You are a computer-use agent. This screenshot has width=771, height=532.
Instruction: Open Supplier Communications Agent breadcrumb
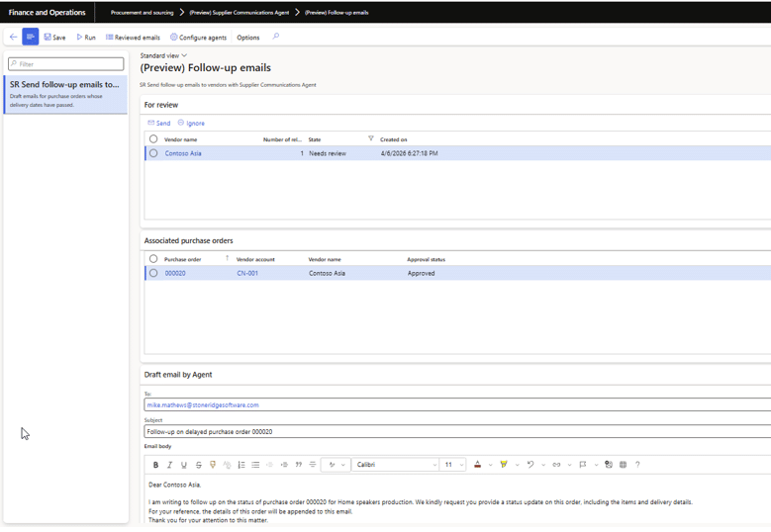pos(239,13)
